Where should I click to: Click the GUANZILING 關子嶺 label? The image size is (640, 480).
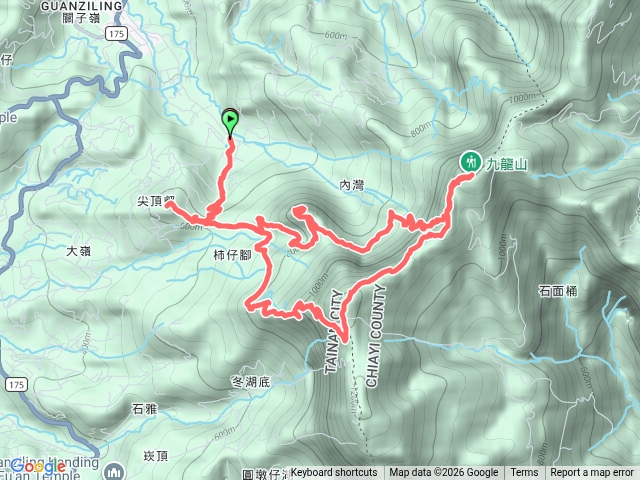pos(82,12)
